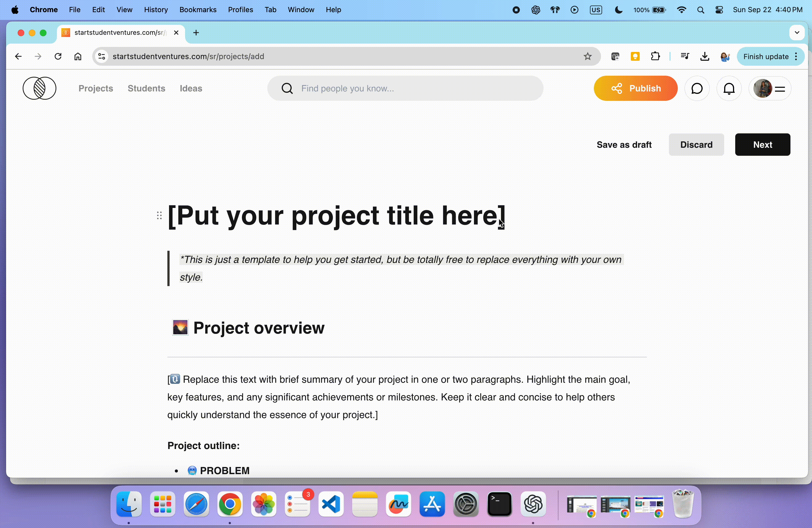
Task: Click the drag handle beside project title
Action: (159, 215)
